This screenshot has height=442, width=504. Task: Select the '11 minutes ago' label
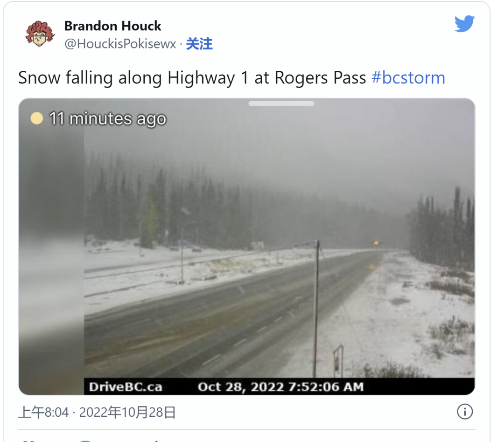click(x=108, y=119)
